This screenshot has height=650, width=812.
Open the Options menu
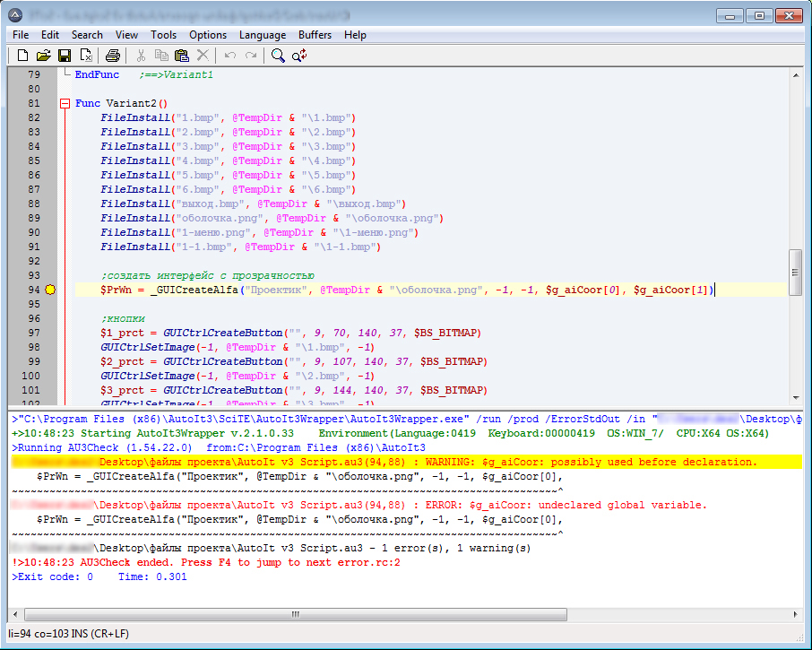(x=208, y=35)
